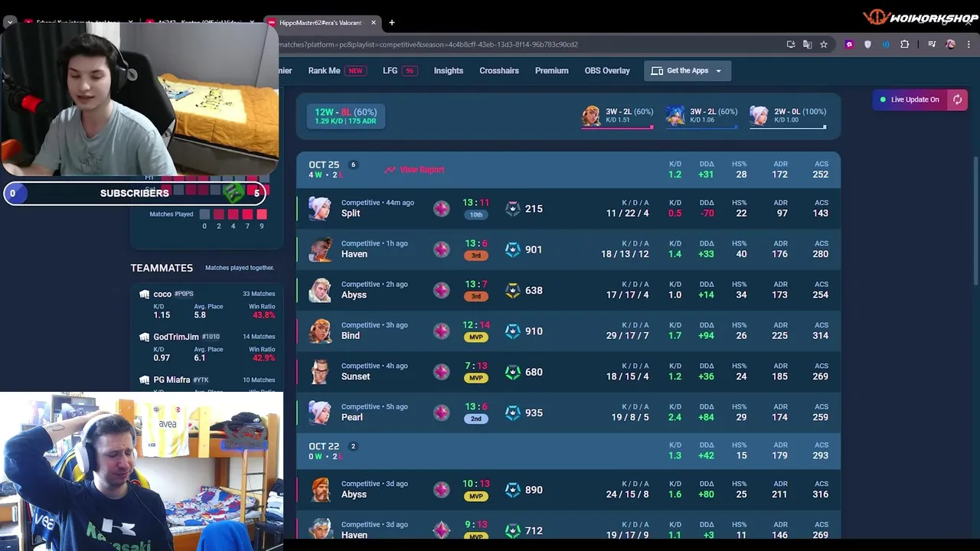Open the Haven match from 1h ago
The image size is (980, 551).
point(568,249)
